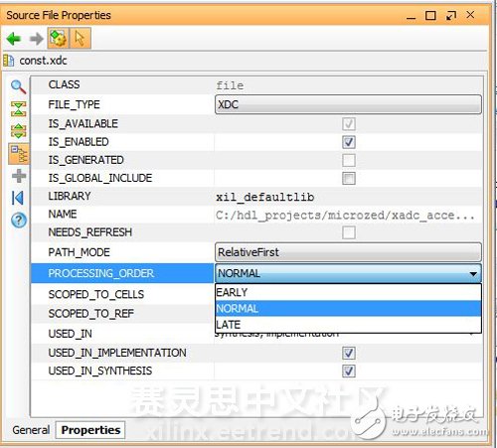Choose LATE in the dropdown list

(x=348, y=325)
